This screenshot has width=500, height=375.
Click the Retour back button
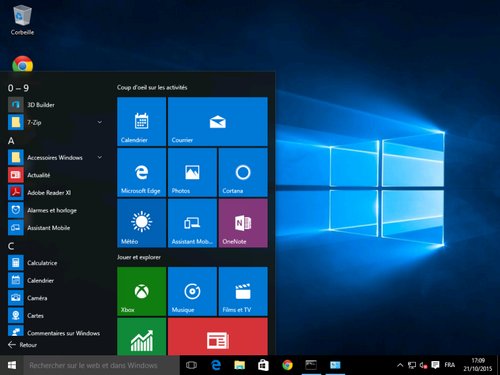tap(22, 345)
